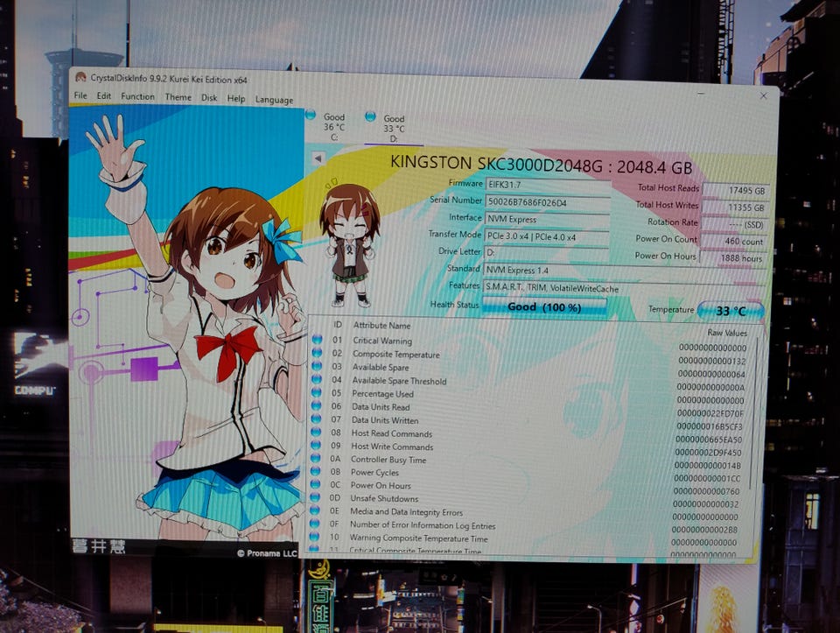This screenshot has width=840, height=633.
Task: Click the status orb for Composite Temperature
Action: point(317,353)
